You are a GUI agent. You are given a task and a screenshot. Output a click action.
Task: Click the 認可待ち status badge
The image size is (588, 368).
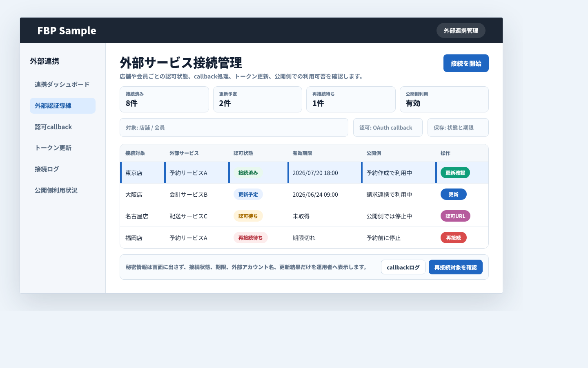coord(248,216)
